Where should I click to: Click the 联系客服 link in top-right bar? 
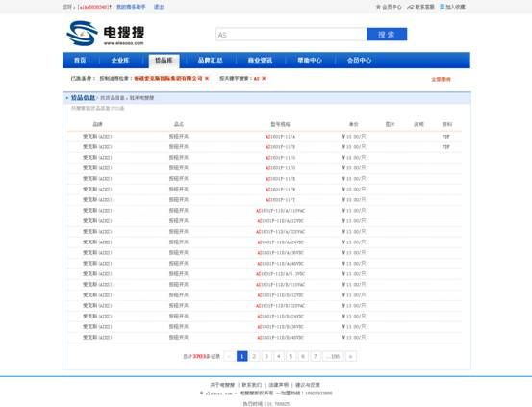tap(425, 7)
